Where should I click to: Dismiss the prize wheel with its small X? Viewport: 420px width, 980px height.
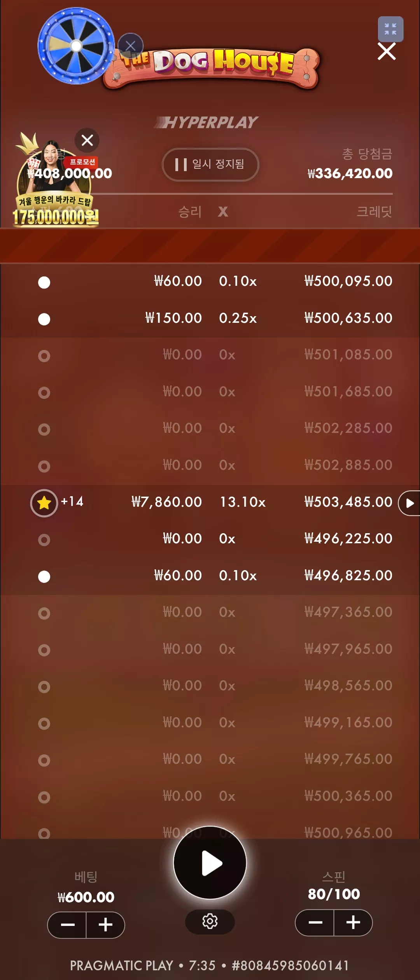click(131, 46)
